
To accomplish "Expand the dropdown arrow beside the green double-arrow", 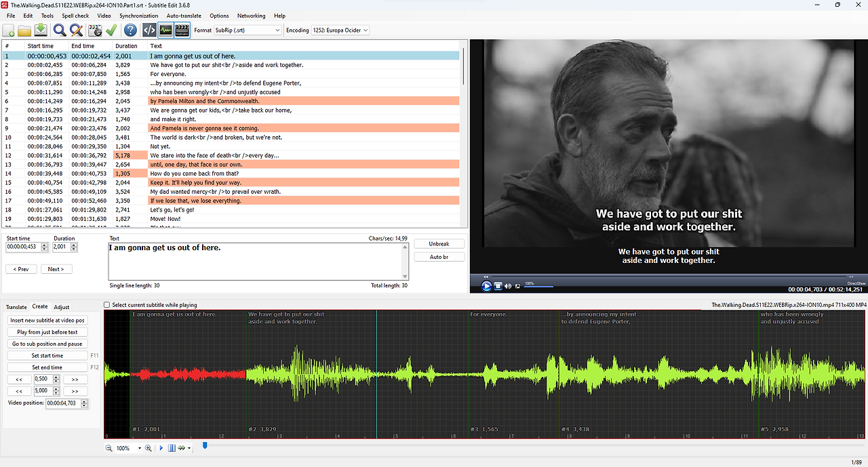I will [x=189, y=448].
